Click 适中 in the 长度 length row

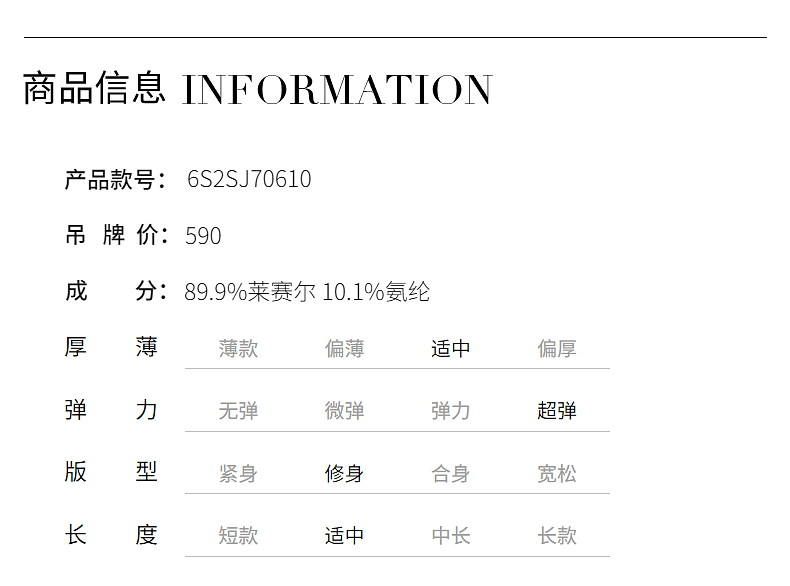tap(344, 536)
